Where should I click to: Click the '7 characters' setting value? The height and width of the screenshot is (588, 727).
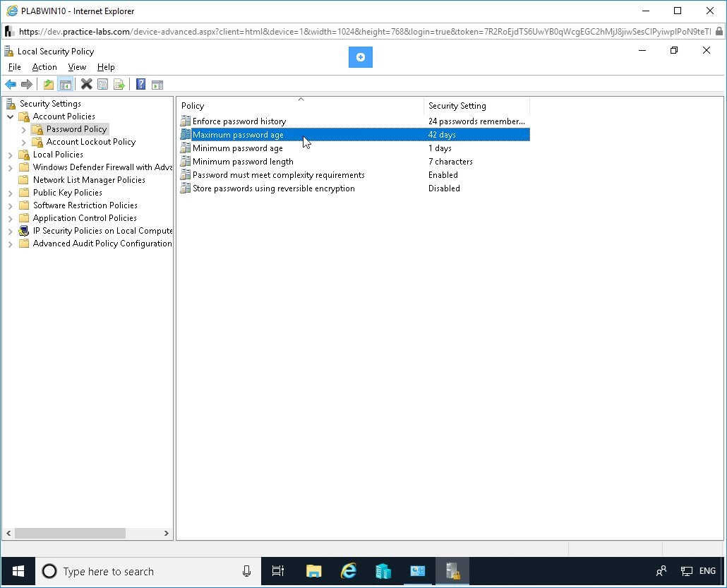450,162
